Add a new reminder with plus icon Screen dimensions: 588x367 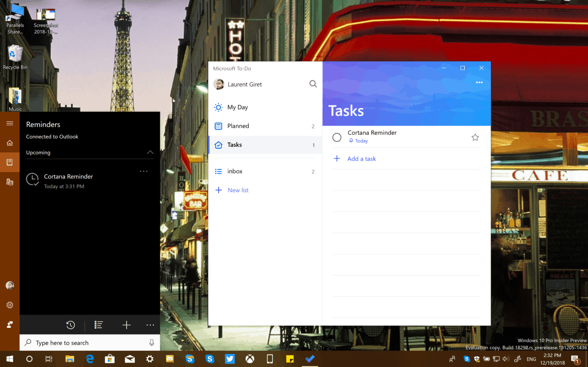point(126,325)
